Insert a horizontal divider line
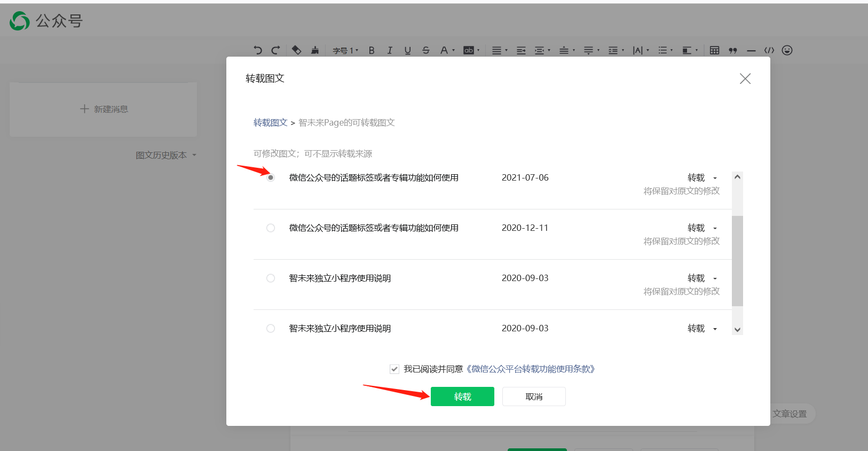This screenshot has width=868, height=451. point(751,51)
